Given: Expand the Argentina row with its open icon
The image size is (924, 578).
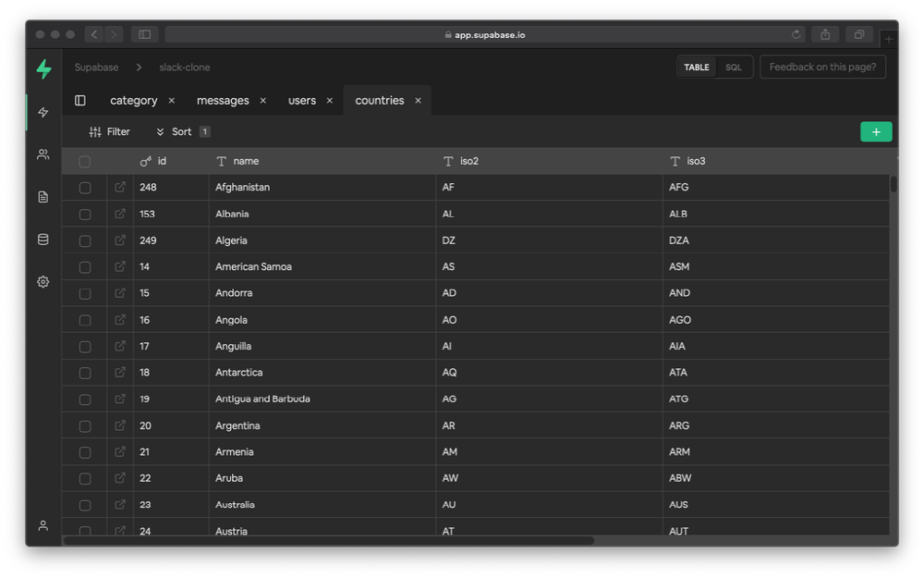Looking at the screenshot, I should point(120,425).
